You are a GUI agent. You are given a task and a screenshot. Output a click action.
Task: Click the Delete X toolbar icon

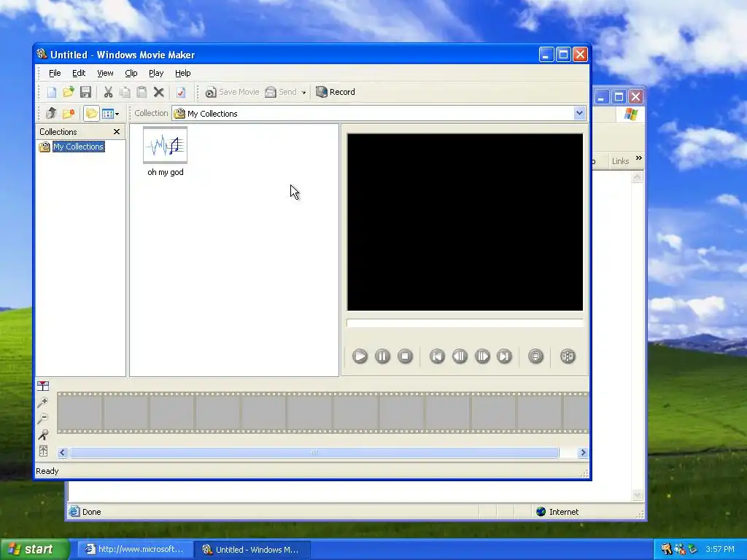point(158,93)
